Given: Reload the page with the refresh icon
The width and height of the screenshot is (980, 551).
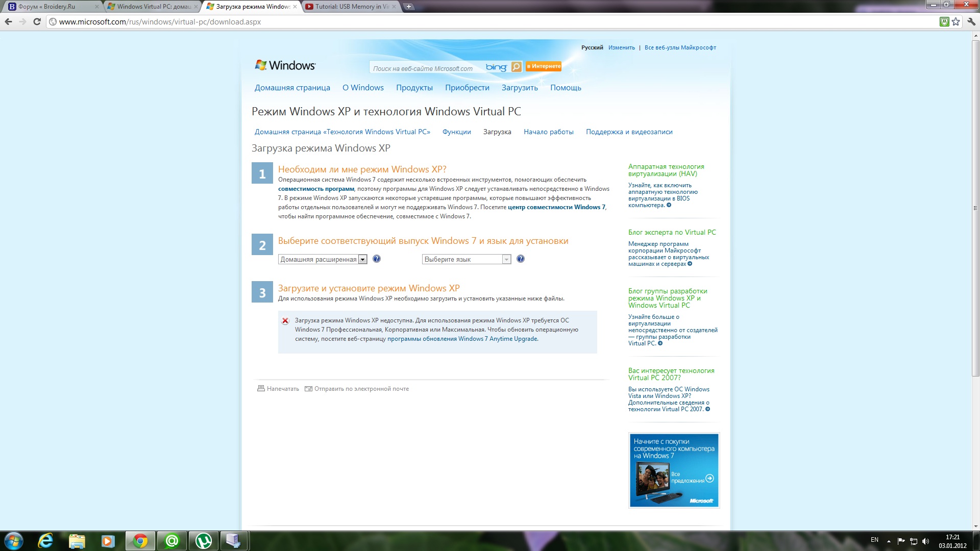Looking at the screenshot, I should 37,21.
